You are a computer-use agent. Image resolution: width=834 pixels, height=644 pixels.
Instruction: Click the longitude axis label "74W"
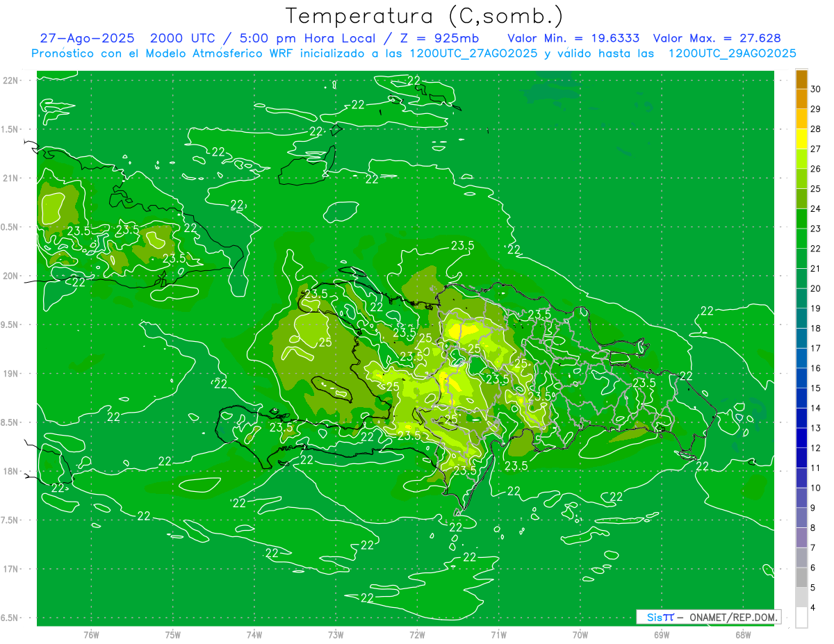tap(254, 635)
